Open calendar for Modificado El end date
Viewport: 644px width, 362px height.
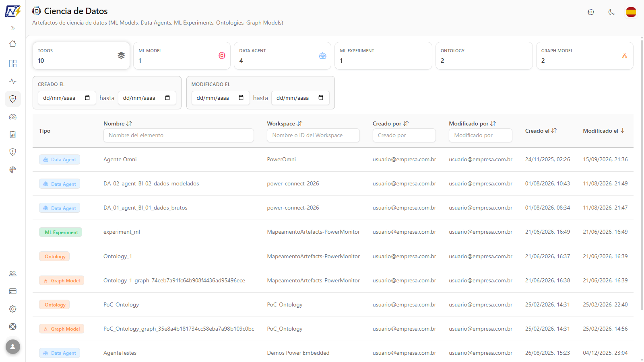click(x=321, y=98)
